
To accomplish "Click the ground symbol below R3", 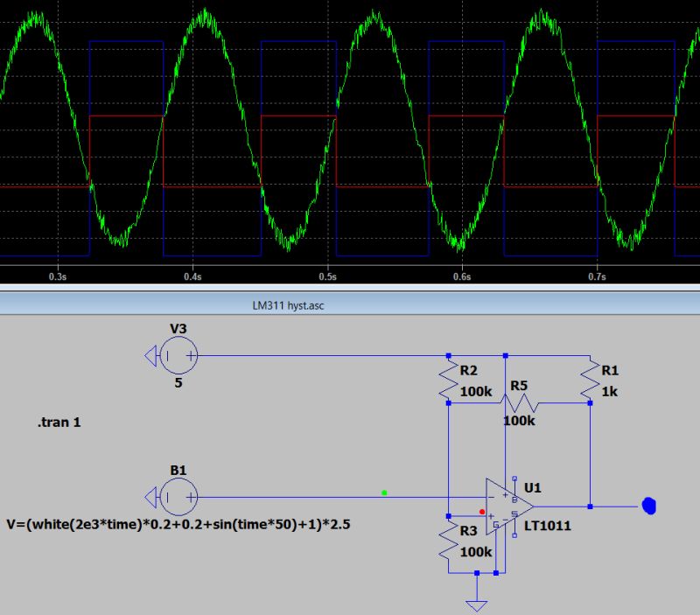I will (x=477, y=602).
